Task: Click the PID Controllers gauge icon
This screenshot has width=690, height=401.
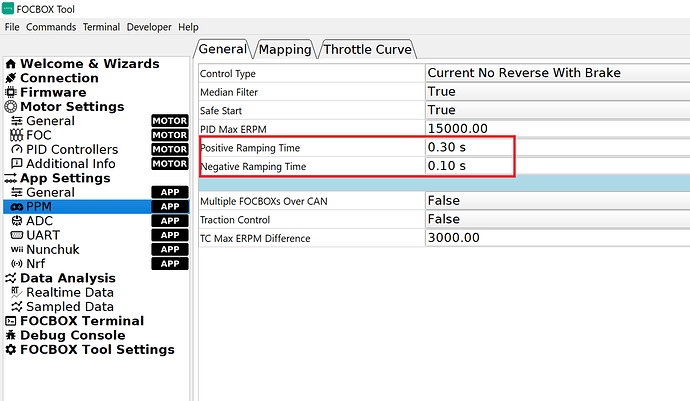Action: [x=17, y=150]
